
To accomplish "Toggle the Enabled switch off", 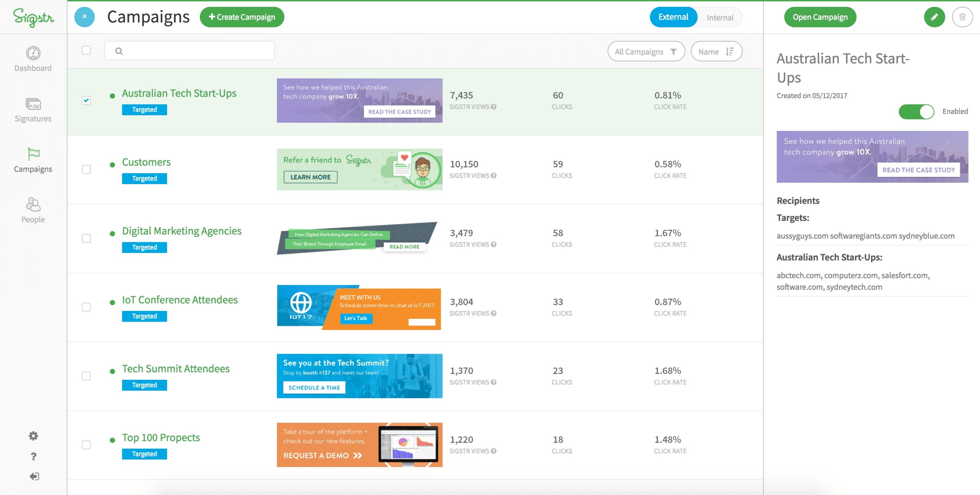I will click(916, 112).
